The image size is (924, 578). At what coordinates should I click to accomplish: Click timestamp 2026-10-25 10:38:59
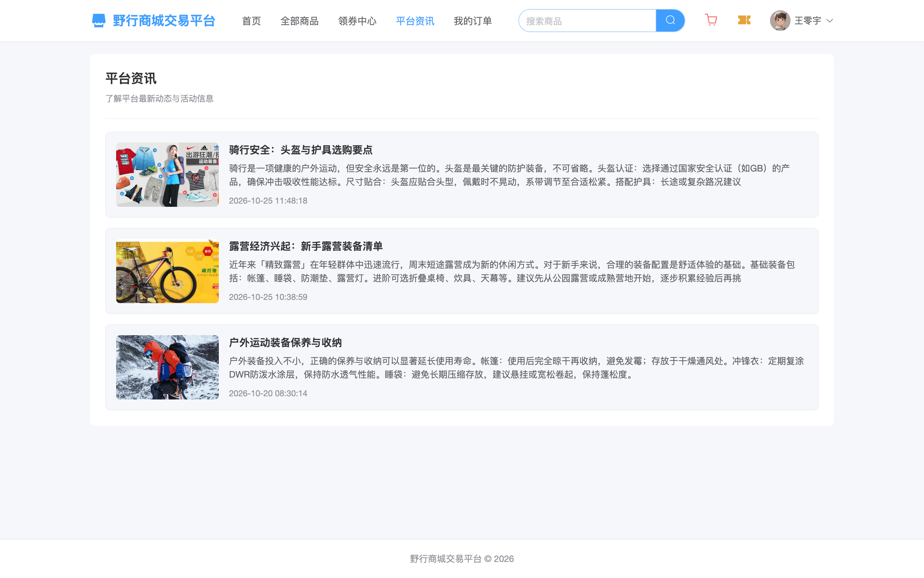click(268, 297)
